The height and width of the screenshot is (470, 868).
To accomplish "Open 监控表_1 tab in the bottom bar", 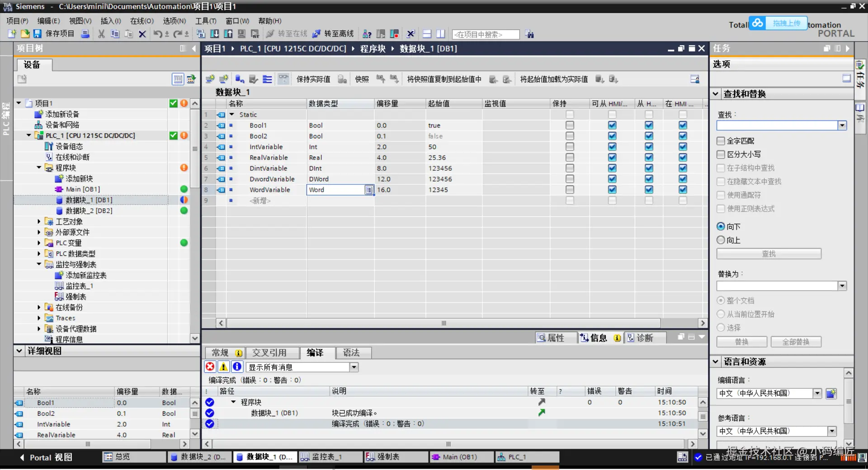I will [331, 457].
